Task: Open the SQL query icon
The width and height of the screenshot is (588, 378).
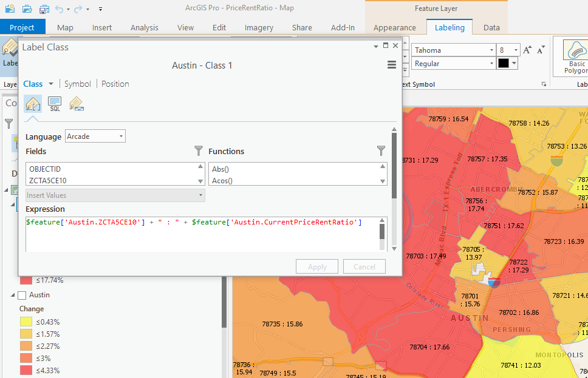Action: (55, 104)
